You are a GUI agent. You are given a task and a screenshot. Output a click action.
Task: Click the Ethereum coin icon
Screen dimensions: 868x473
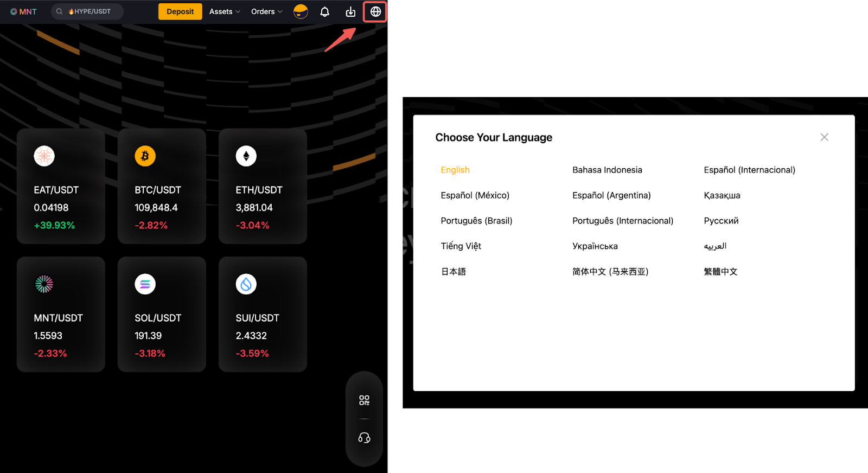pos(246,156)
